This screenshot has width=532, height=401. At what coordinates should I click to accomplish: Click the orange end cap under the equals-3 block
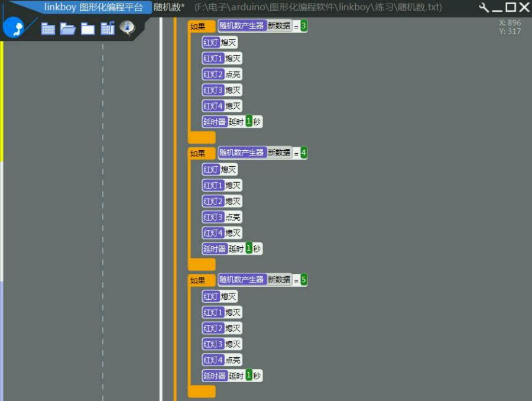point(202,137)
